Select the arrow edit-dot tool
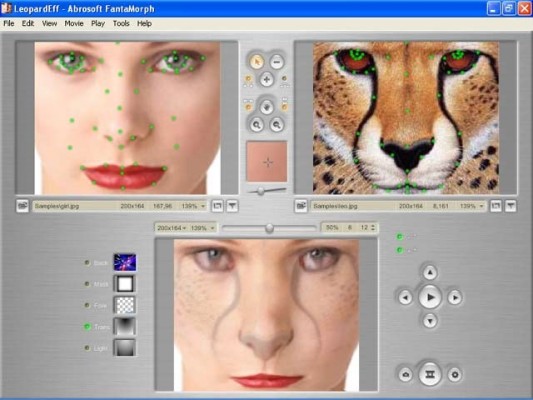This screenshot has height=400, width=533. [x=256, y=62]
